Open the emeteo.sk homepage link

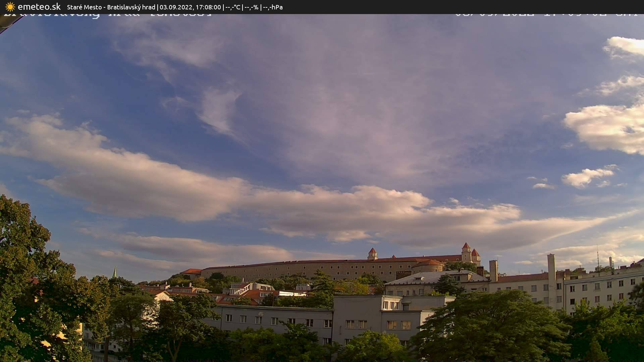[40, 6]
